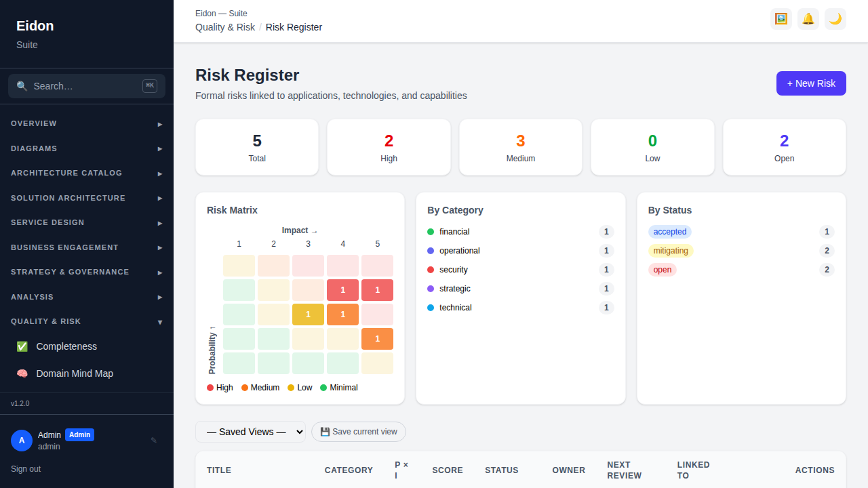
Task: Click orange matrix cell in probability row 2
Action: tap(377, 339)
